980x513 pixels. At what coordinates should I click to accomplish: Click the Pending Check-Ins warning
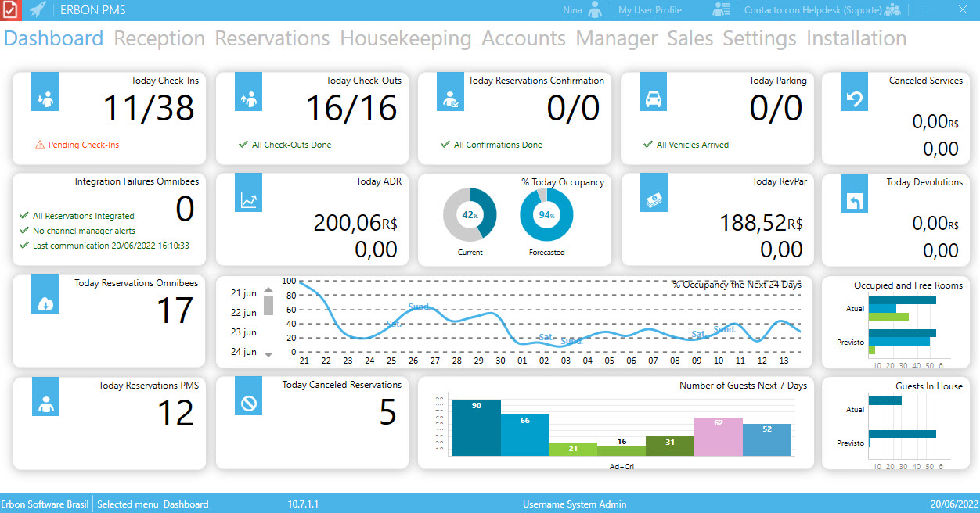coord(77,145)
